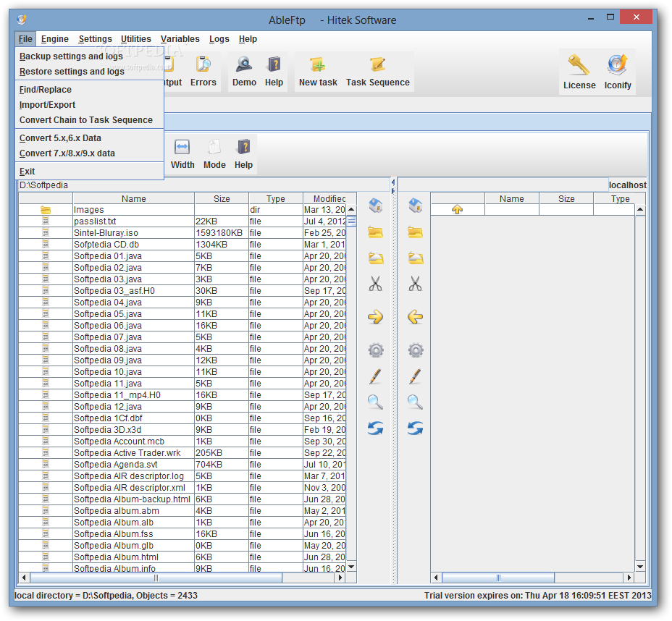Image resolution: width=672 pixels, height=621 pixels.
Task: Click the local list scroll-down arrow
Action: (x=351, y=567)
